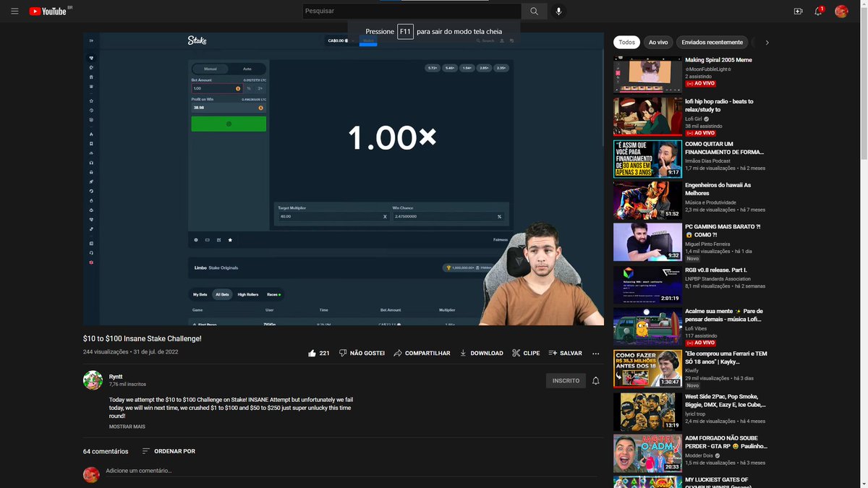The width and height of the screenshot is (868, 488).
Task: Open the create video camera icon
Action: pos(799,12)
